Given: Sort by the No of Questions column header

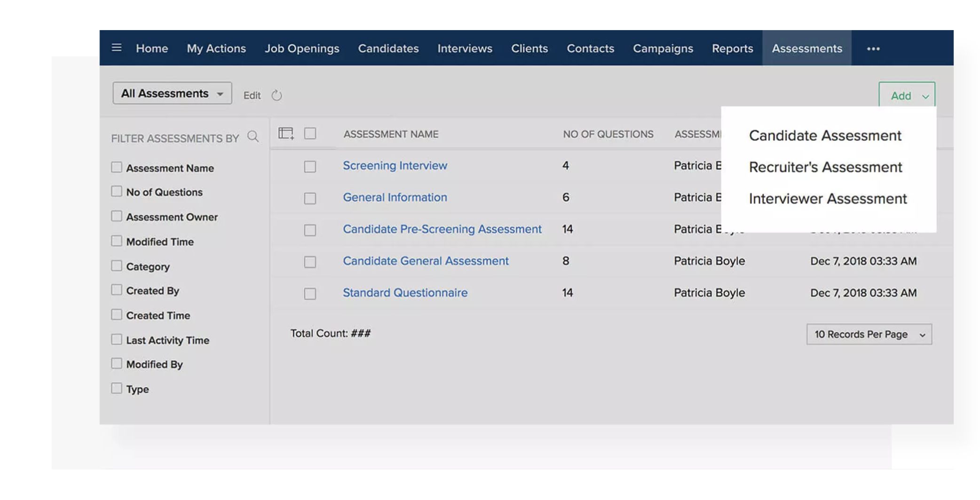Looking at the screenshot, I should pos(608,134).
